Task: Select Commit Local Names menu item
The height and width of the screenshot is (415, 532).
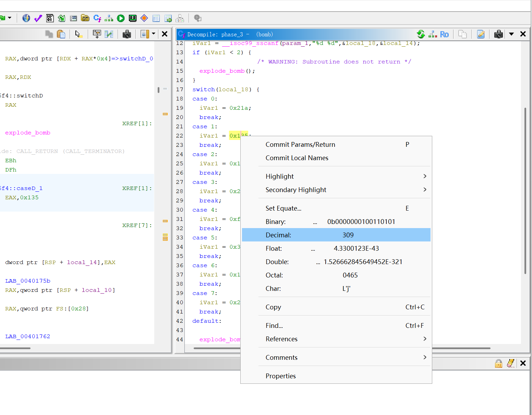Action: coord(336,158)
